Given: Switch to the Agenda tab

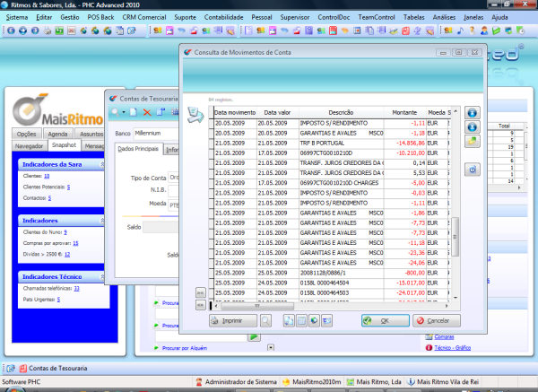Looking at the screenshot, I should coord(57,134).
